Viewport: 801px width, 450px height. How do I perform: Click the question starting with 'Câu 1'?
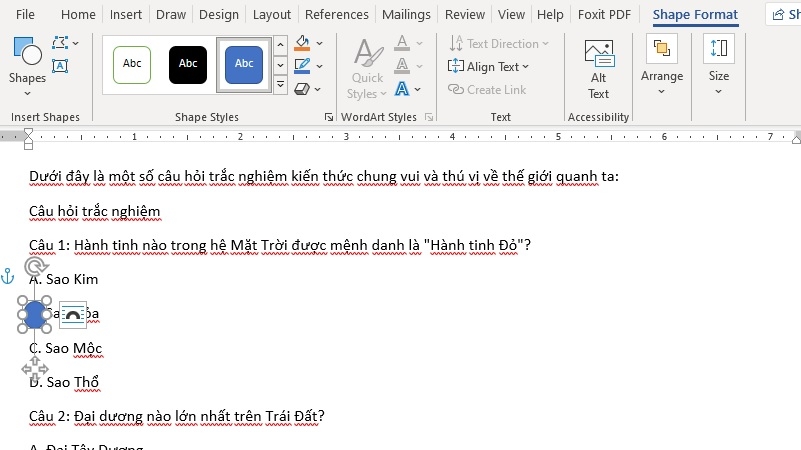point(280,245)
